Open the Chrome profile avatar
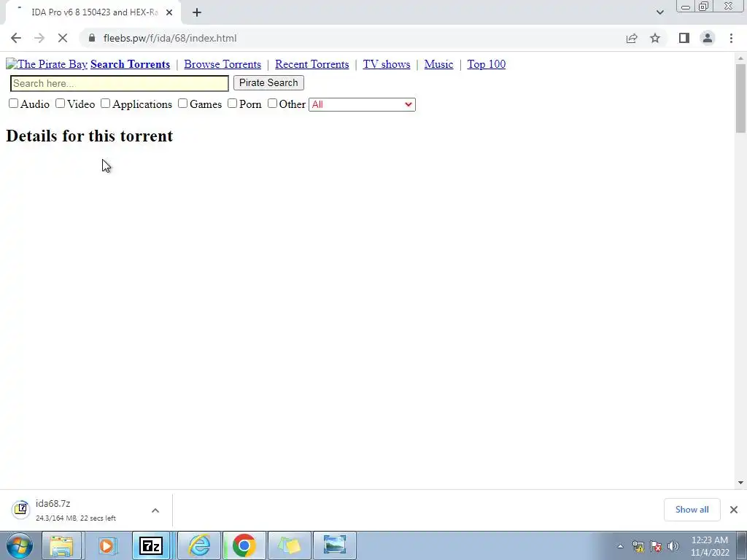Image resolution: width=747 pixels, height=560 pixels. (x=708, y=38)
